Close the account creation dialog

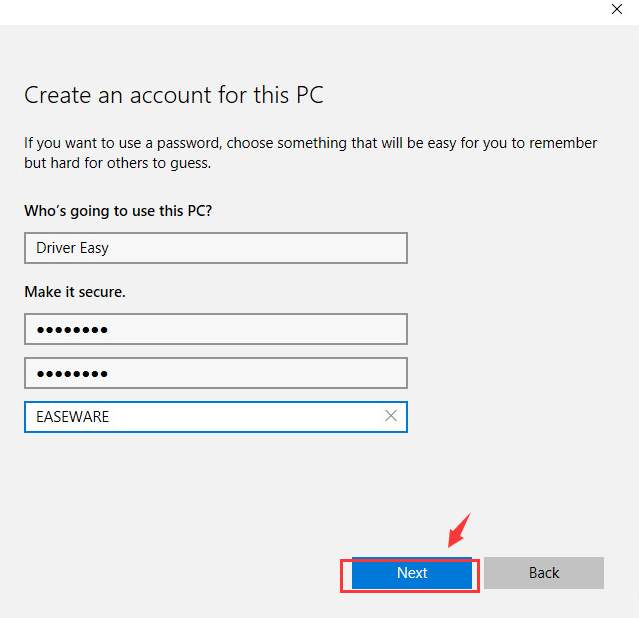pyautogui.click(x=617, y=9)
